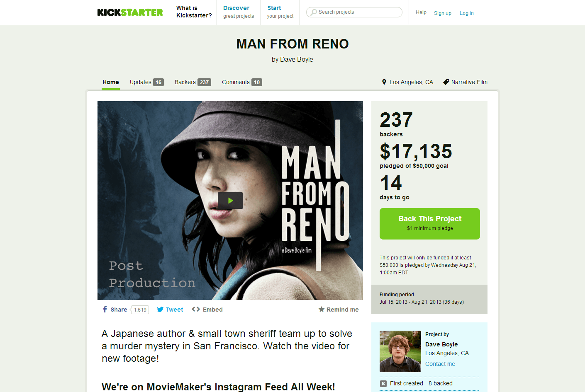Click the Back This Project button
This screenshot has height=392, width=585.
[x=430, y=224]
